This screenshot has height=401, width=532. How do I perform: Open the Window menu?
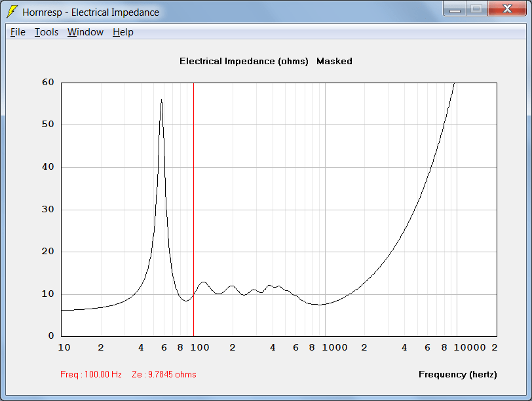tap(85, 32)
